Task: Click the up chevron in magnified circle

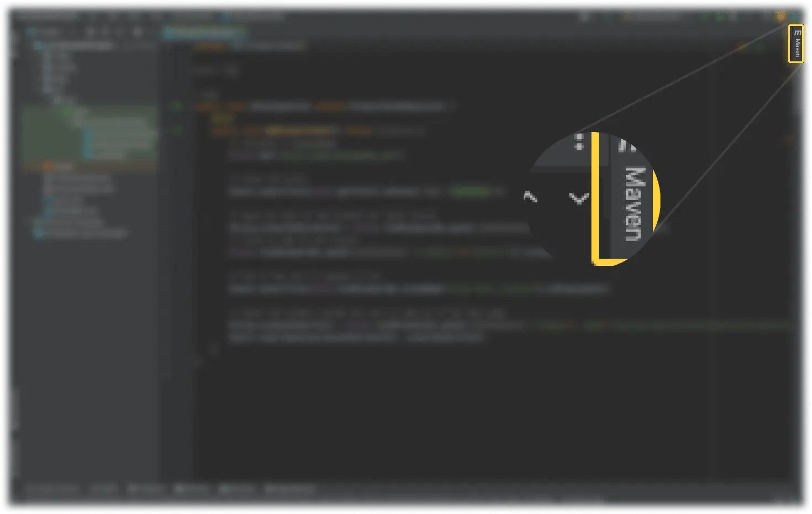Action: tap(530, 197)
